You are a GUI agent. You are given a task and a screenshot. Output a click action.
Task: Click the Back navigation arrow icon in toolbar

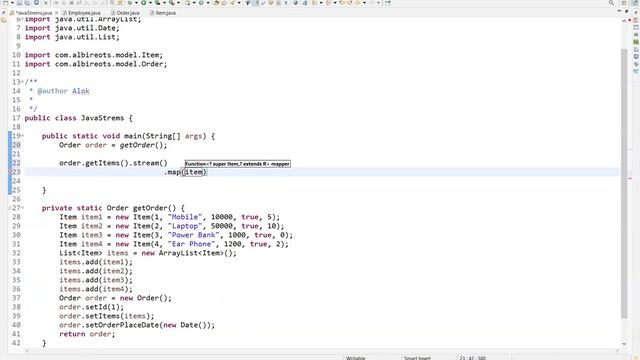[358, 3]
